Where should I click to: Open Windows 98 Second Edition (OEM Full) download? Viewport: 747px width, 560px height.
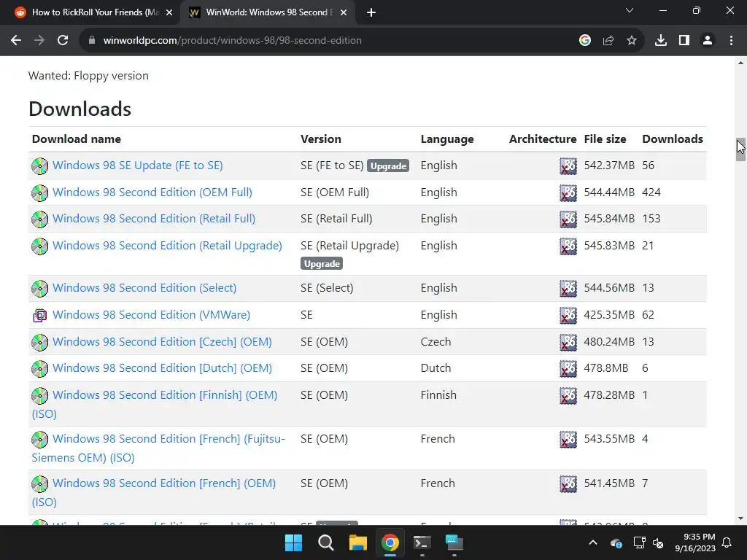(152, 192)
